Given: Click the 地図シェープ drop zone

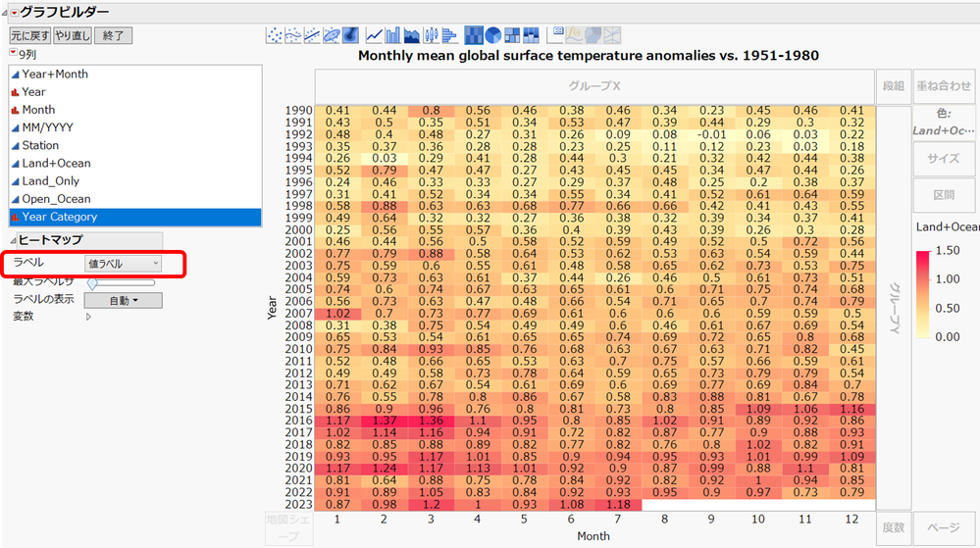Looking at the screenshot, I should [288, 528].
